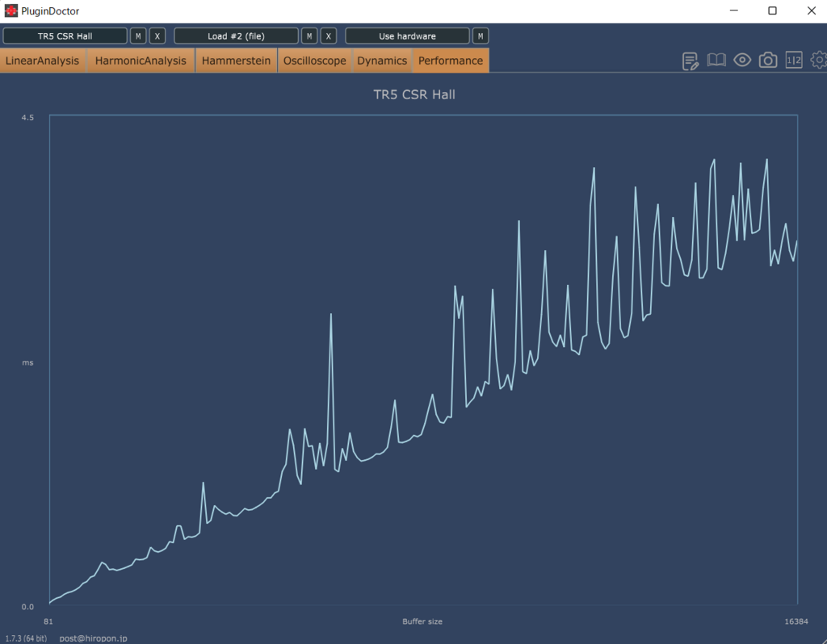Click the post@hiropon.jp email link
Screen dimensions: 827x644
pos(93,638)
